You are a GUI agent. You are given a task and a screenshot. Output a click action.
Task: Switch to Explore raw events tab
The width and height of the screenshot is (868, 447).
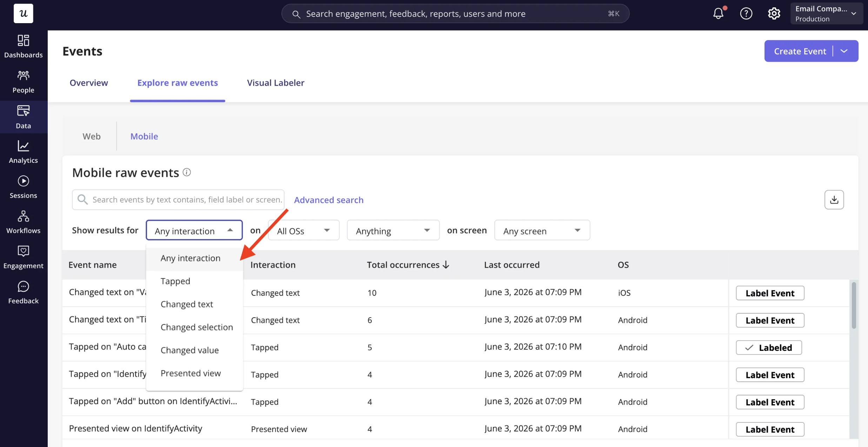coord(178,83)
